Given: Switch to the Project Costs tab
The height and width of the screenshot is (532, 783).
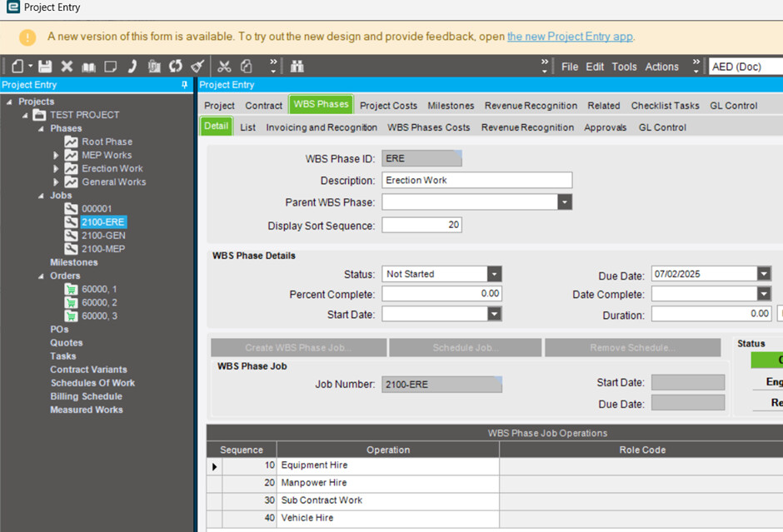Looking at the screenshot, I should point(388,106).
